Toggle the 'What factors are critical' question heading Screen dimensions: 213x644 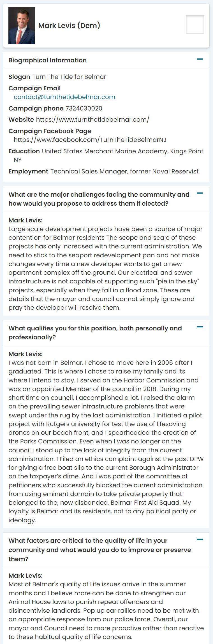click(x=99, y=550)
